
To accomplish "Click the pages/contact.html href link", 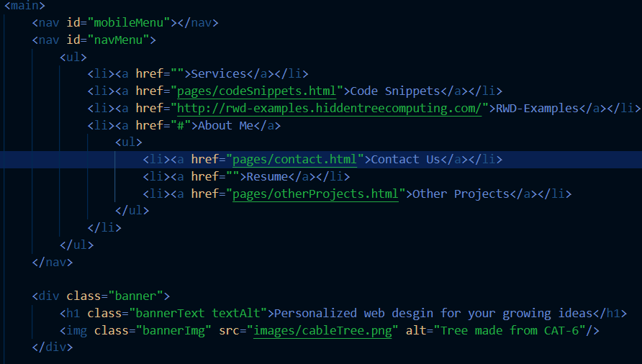I will pos(295,159).
